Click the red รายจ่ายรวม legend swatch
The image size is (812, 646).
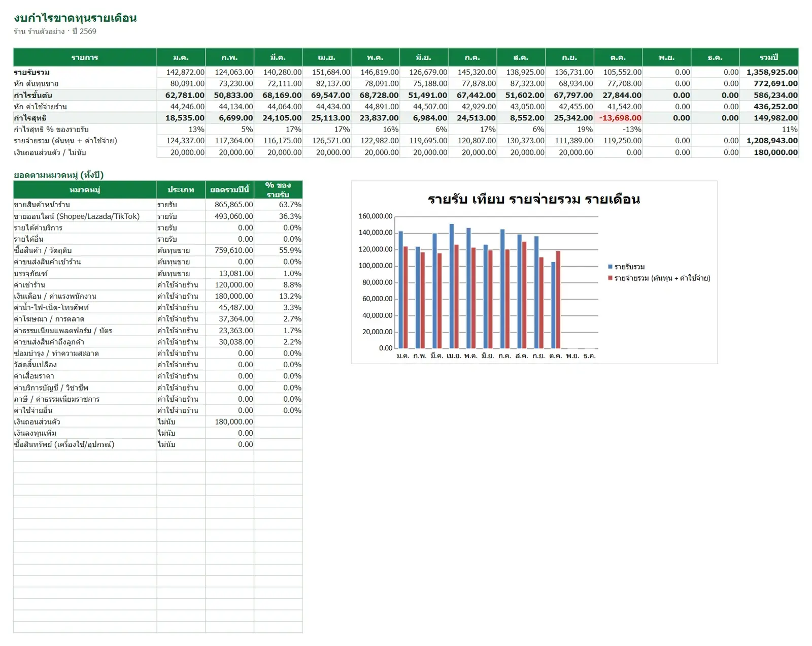click(x=610, y=278)
